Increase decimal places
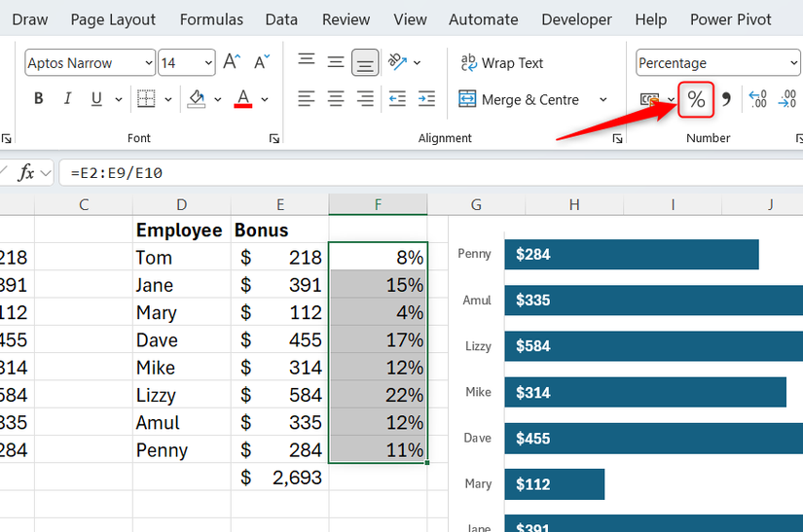The width and height of the screenshot is (803, 532). click(757, 99)
